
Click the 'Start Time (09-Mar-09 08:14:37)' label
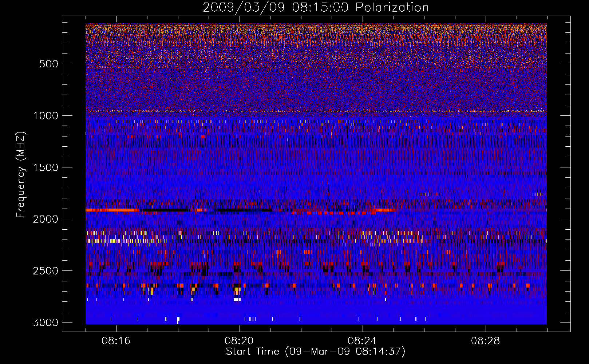[316, 352]
